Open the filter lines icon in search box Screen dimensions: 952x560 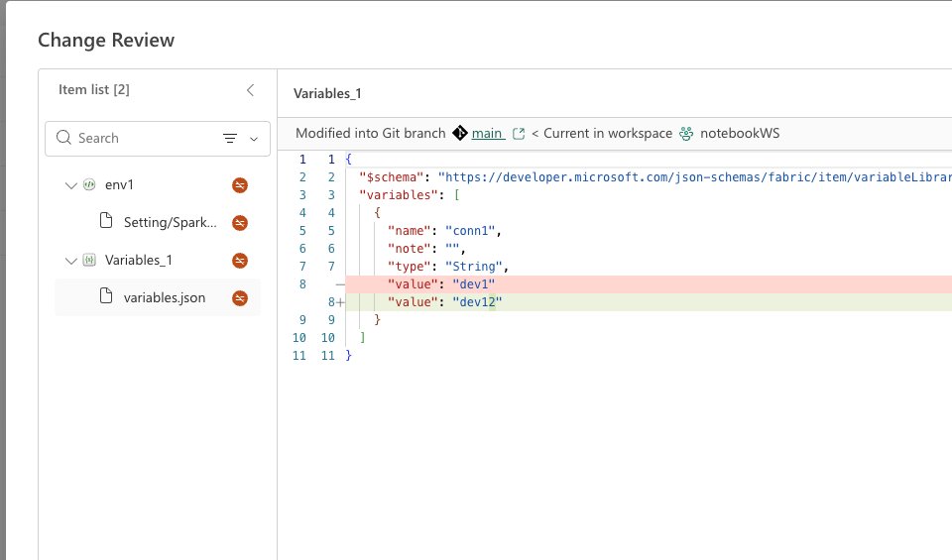click(x=230, y=139)
